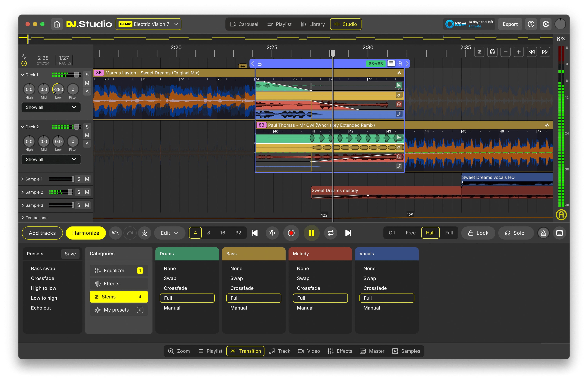Image resolution: width=588 pixels, height=381 pixels.
Task: Click the Deck 2 melody stem icon
Action: click(399, 156)
